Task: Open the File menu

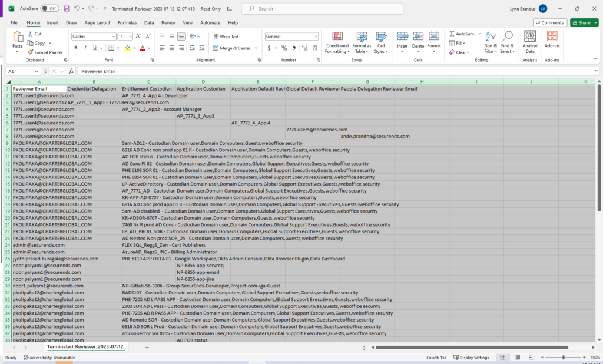Action: 14,23
